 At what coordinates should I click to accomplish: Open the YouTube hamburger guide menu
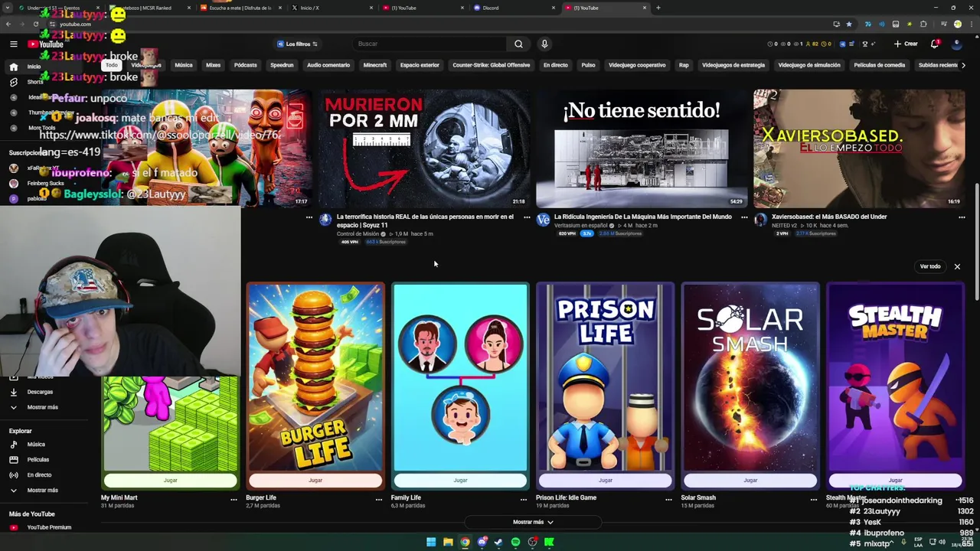point(13,44)
